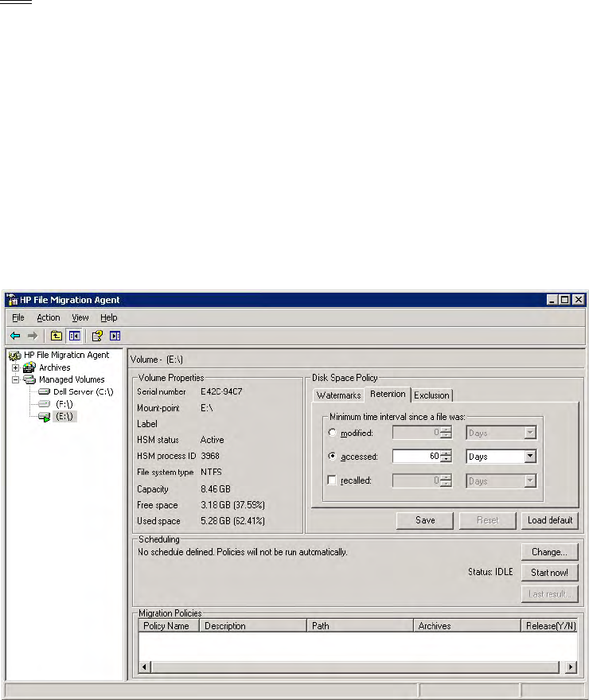
Task: Click the recalled interval value field
Action: point(416,480)
